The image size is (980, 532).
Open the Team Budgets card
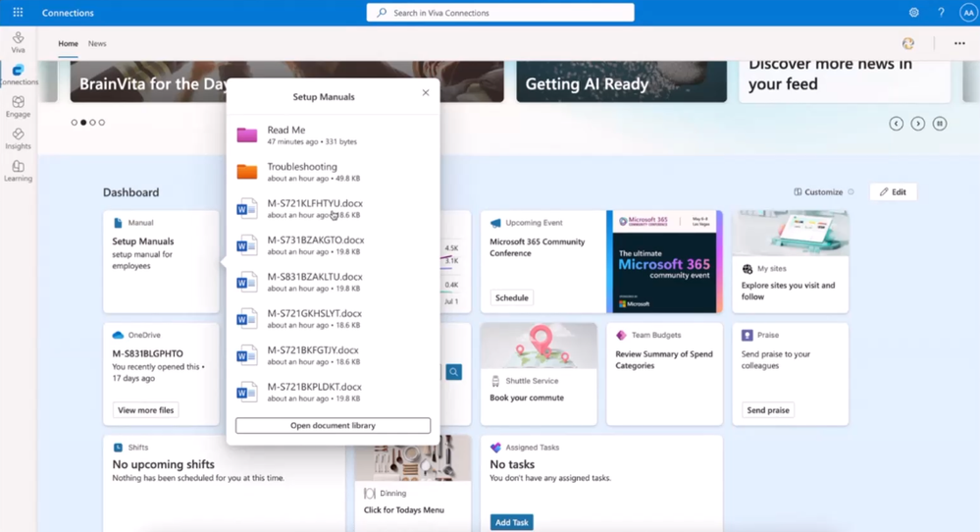(x=664, y=374)
